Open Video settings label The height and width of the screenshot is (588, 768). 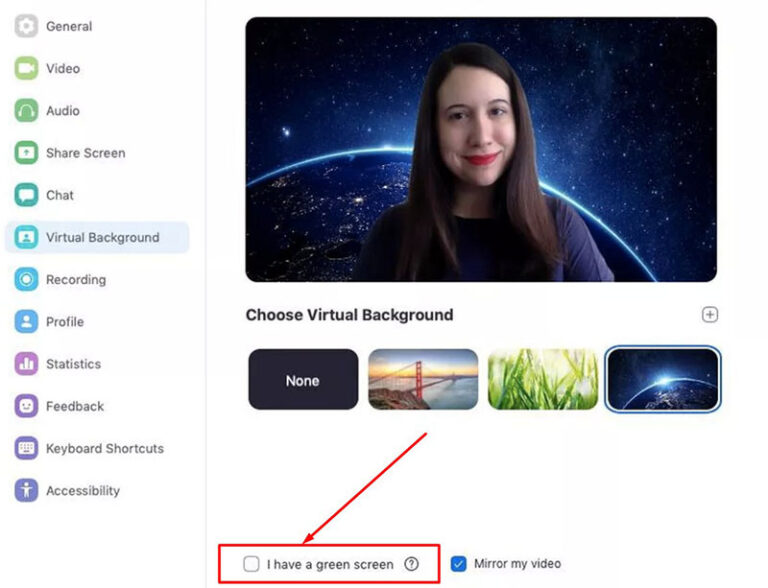coord(63,68)
